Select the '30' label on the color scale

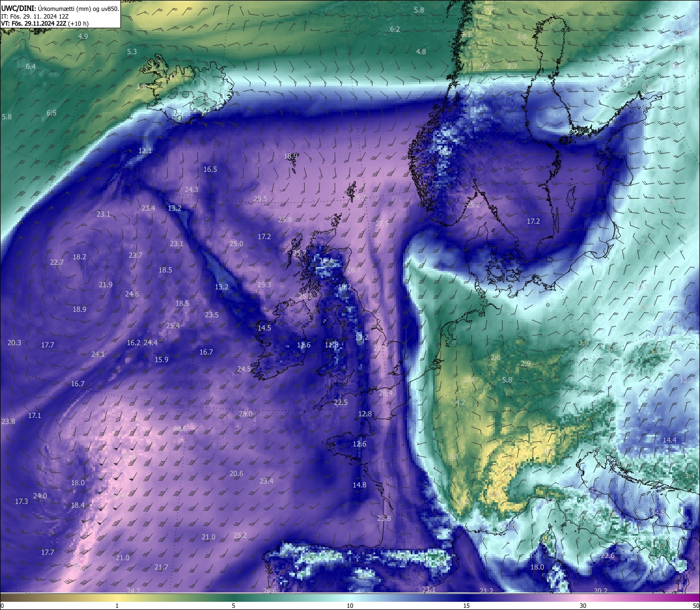[583, 606]
